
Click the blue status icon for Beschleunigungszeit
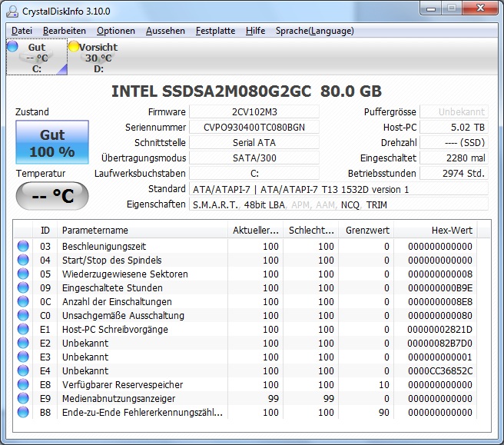(23, 246)
